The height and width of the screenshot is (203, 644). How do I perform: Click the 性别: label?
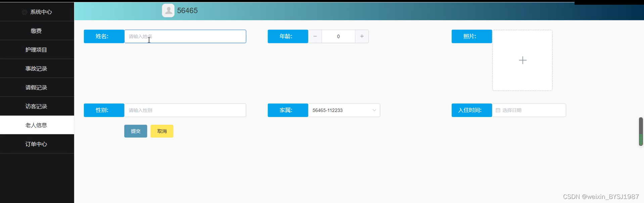[104, 110]
